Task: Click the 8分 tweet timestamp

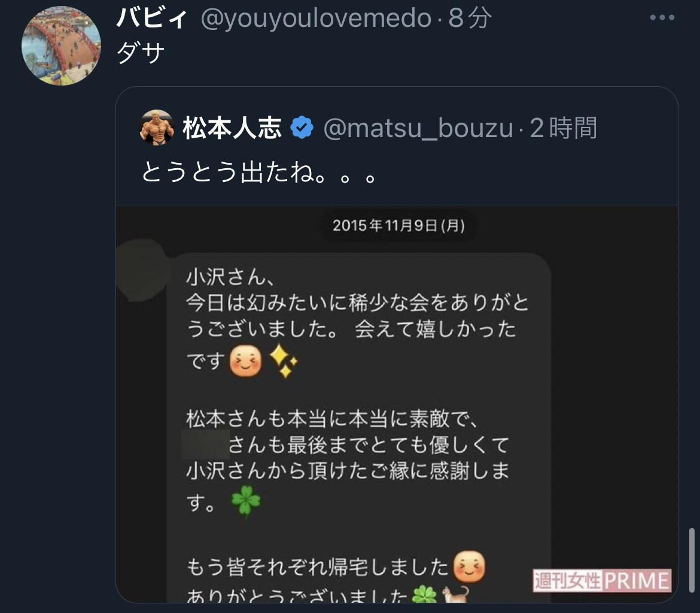Action: coord(469,19)
